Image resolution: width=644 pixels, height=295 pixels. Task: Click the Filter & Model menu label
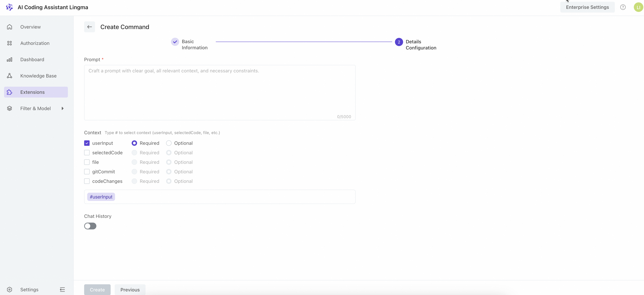[35, 108]
